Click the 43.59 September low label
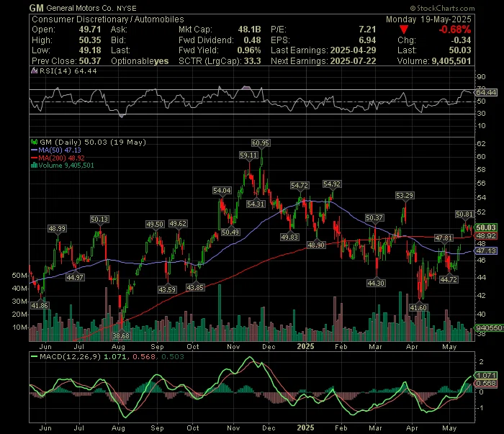The image size is (504, 434). point(167,289)
